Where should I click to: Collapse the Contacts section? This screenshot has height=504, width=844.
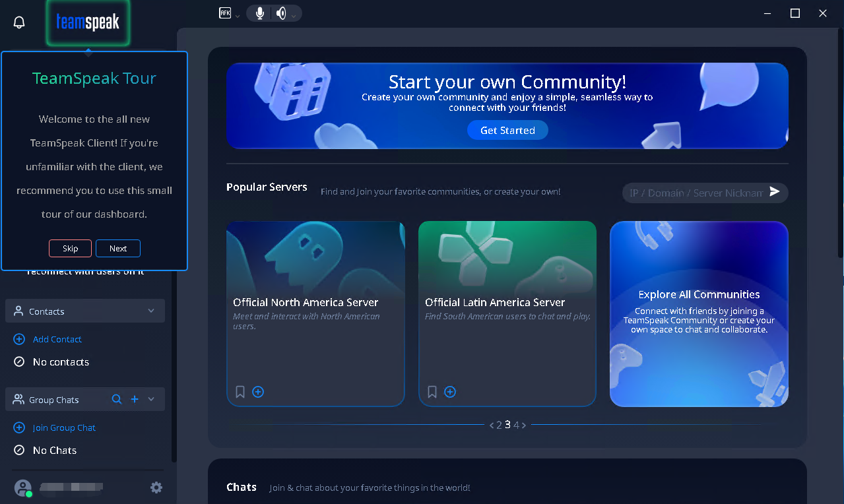point(151,311)
